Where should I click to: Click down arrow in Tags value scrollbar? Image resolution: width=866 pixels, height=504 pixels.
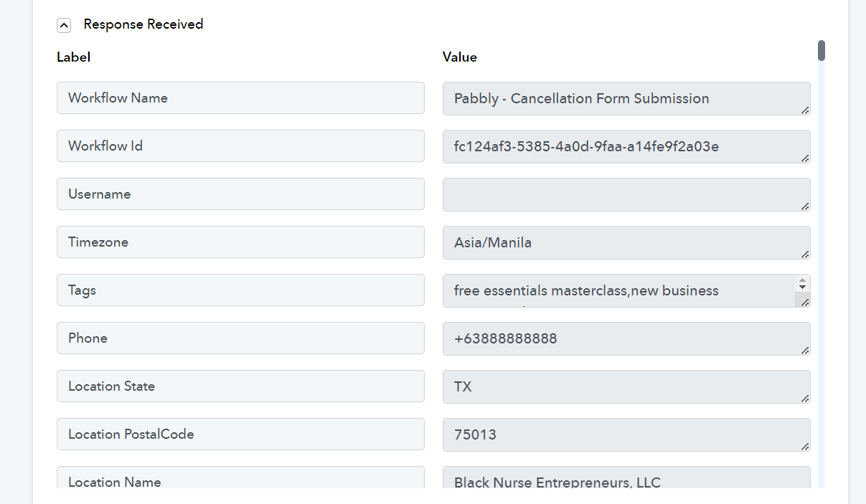pyautogui.click(x=803, y=287)
